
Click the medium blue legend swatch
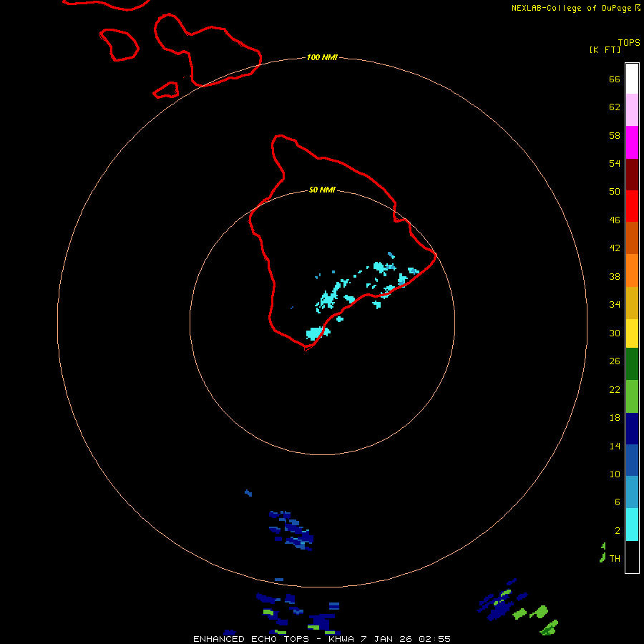click(x=632, y=460)
